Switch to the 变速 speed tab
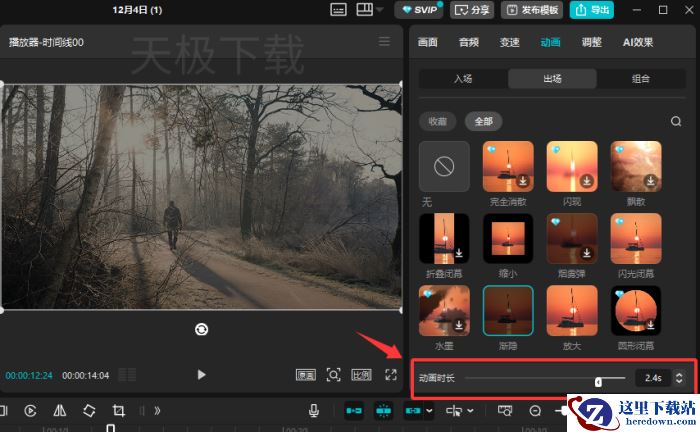The height and width of the screenshot is (432, 700). click(509, 42)
